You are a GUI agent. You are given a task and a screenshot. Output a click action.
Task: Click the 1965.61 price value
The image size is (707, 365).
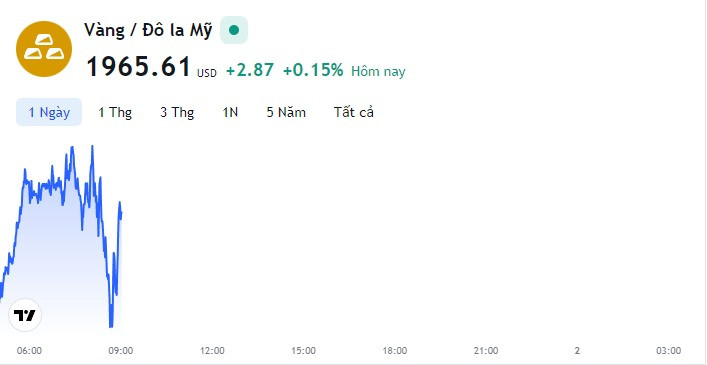pos(139,67)
